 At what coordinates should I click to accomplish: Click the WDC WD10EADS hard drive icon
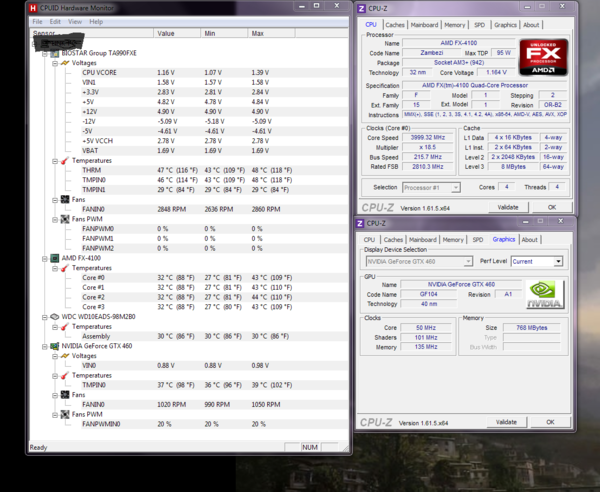[x=55, y=317]
